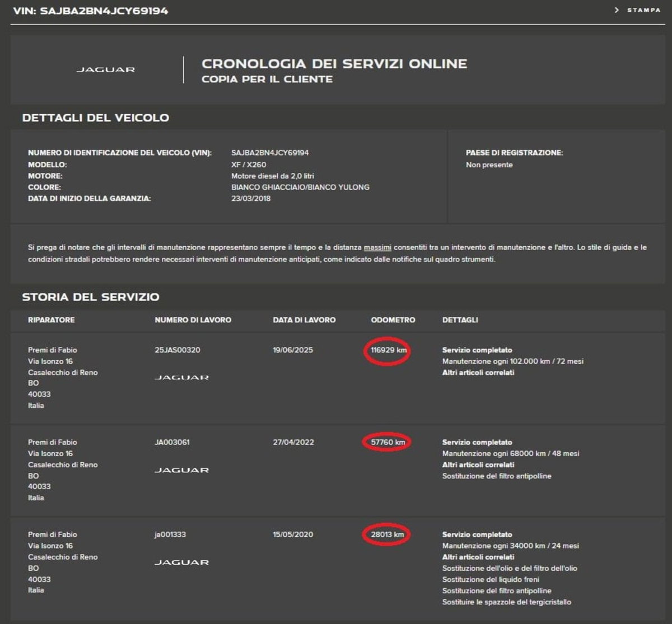The image size is (672, 624).
Task: Click Jaguar logo under job 25JAS00320
Action: click(181, 378)
